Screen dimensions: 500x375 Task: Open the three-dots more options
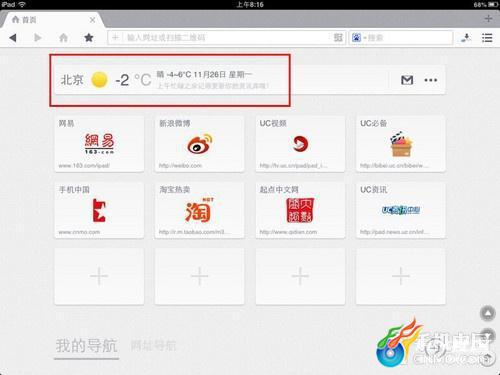pyautogui.click(x=431, y=80)
